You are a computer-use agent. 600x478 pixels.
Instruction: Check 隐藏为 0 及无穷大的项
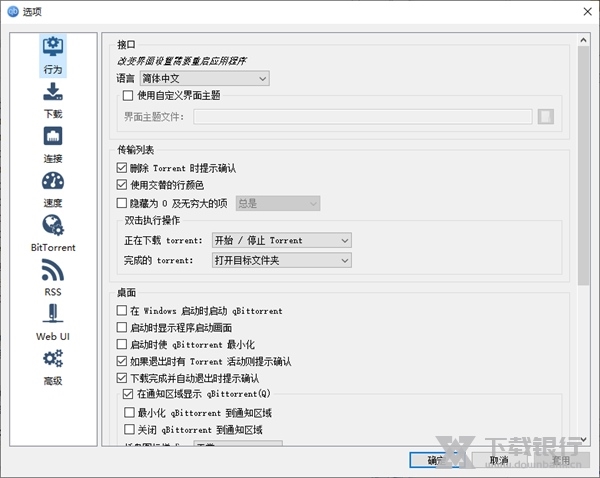click(x=122, y=203)
